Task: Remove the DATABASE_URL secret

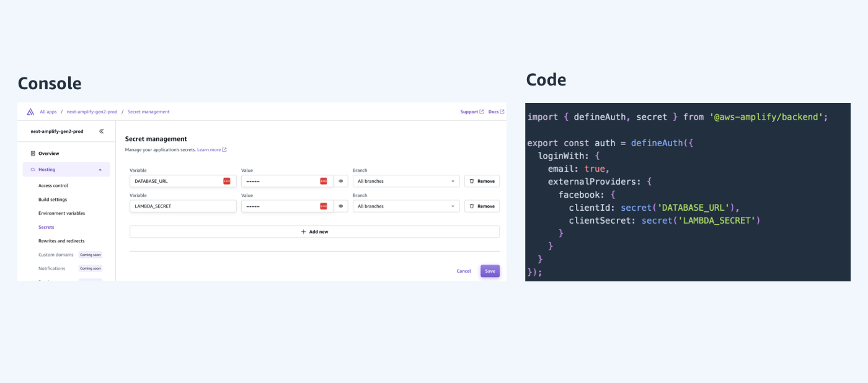Action: coord(482,181)
